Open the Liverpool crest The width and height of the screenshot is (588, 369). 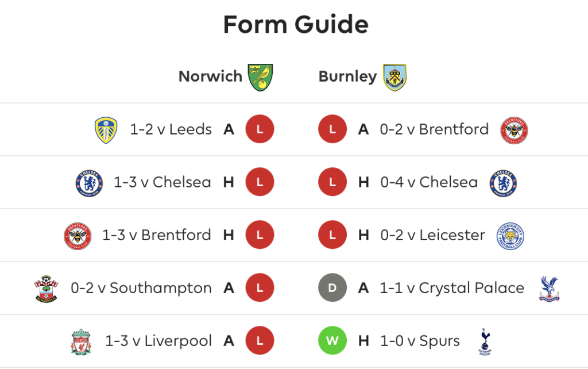click(80, 342)
